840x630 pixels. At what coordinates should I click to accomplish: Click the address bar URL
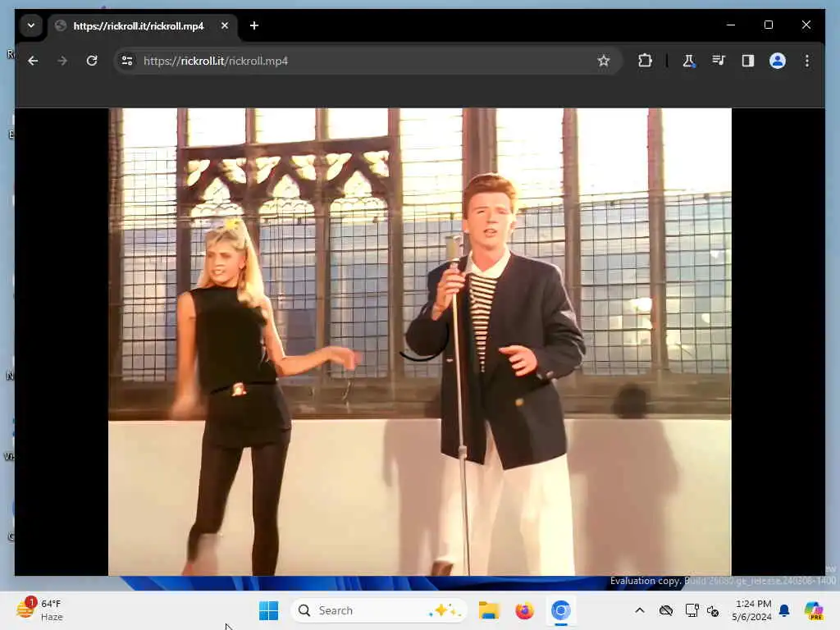(216, 61)
